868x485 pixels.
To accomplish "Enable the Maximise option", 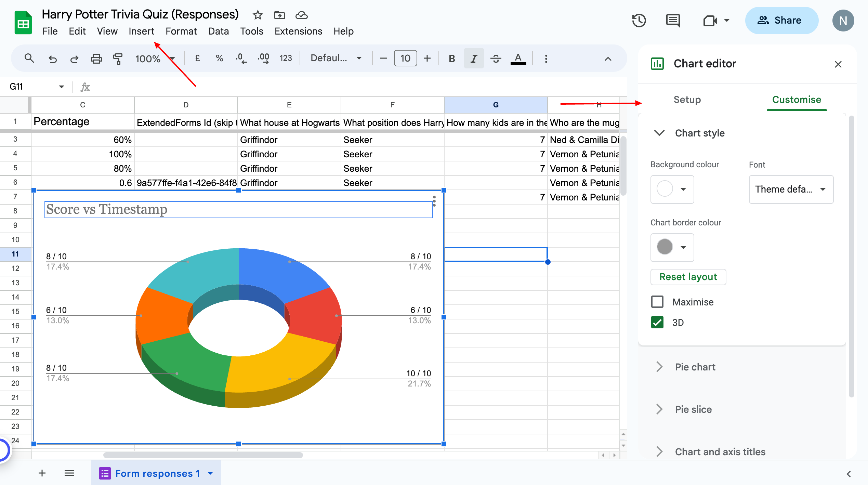I will coord(657,302).
